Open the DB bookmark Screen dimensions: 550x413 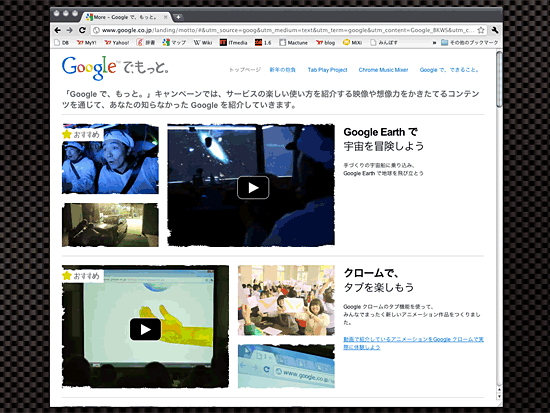pyautogui.click(x=61, y=42)
